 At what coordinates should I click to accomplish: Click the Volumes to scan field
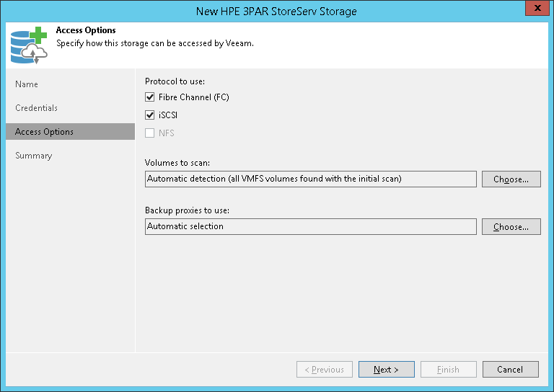(x=310, y=179)
